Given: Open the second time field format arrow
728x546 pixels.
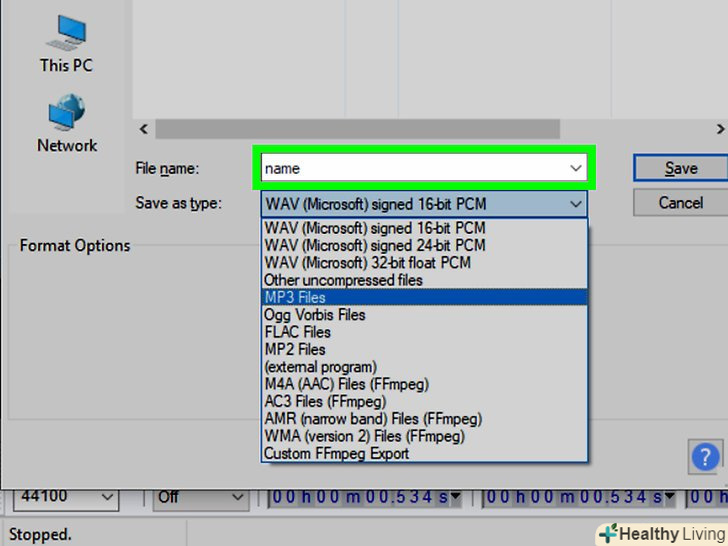Looking at the screenshot, I should (x=669, y=497).
